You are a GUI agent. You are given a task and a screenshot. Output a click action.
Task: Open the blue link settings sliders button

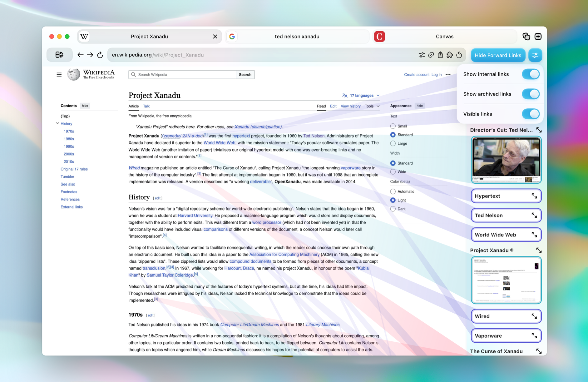point(535,55)
